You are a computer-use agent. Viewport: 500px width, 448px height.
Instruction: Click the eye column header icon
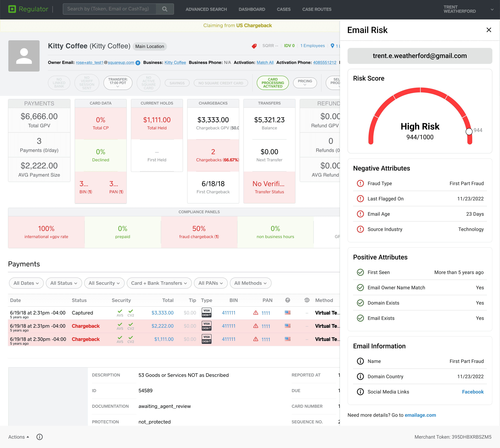[x=307, y=300]
